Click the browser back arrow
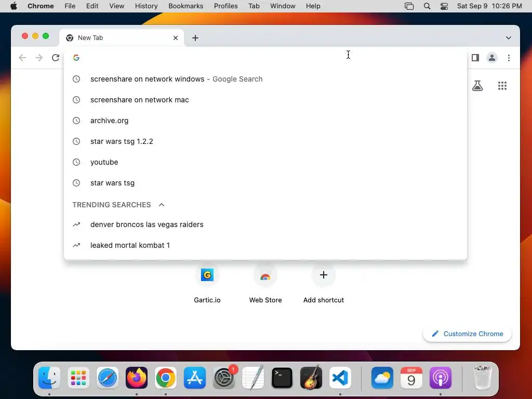Image resolution: width=532 pixels, height=399 pixels. (x=22, y=58)
